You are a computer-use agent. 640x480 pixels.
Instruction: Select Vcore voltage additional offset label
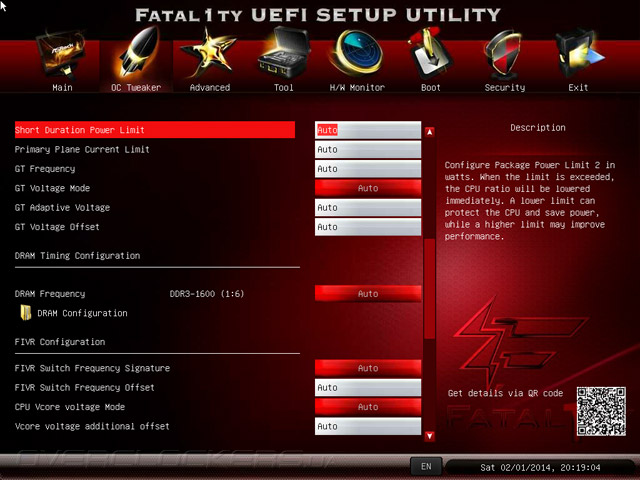click(x=92, y=426)
